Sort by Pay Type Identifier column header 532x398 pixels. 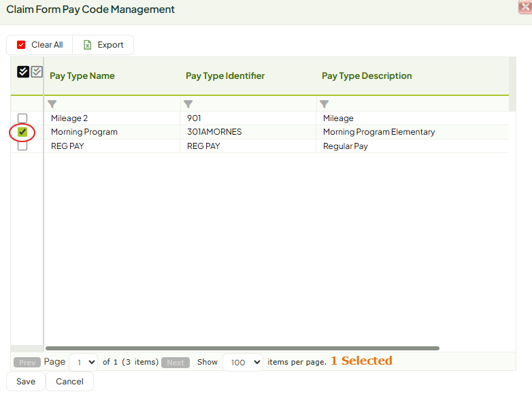click(225, 76)
